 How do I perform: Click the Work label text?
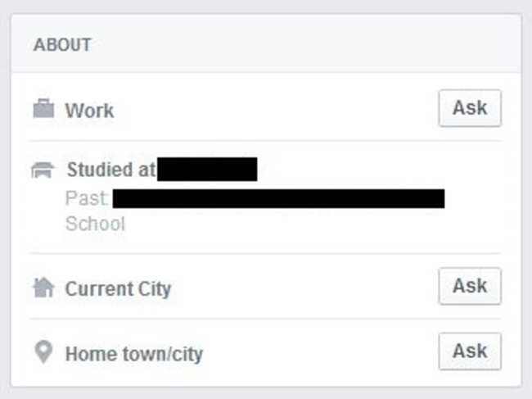89,111
